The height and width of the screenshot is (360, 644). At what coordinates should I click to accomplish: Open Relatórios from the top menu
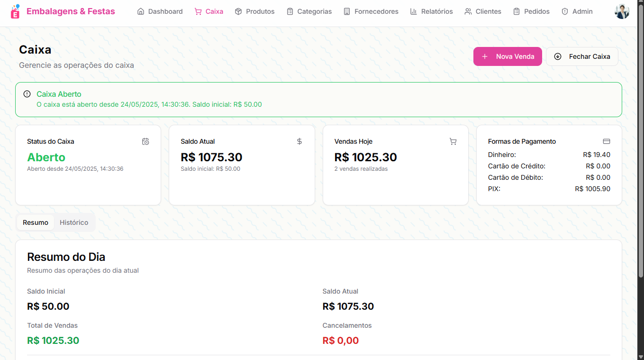pos(431,11)
